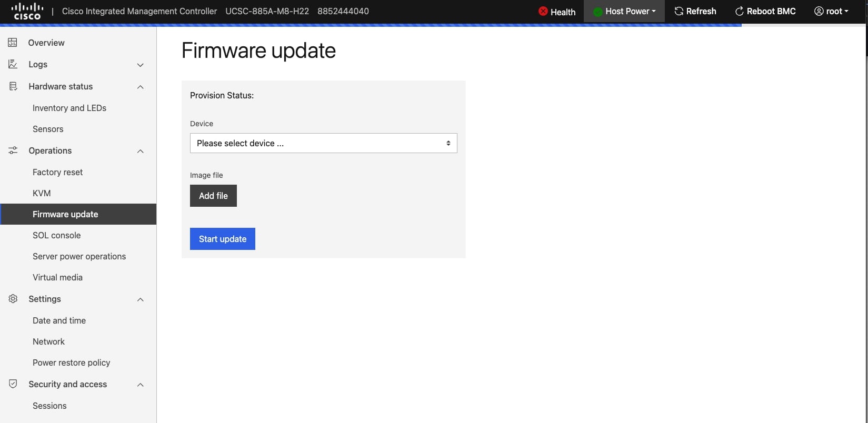This screenshot has width=868, height=423.
Task: Click the Refresh circular arrows icon
Action: point(679,11)
